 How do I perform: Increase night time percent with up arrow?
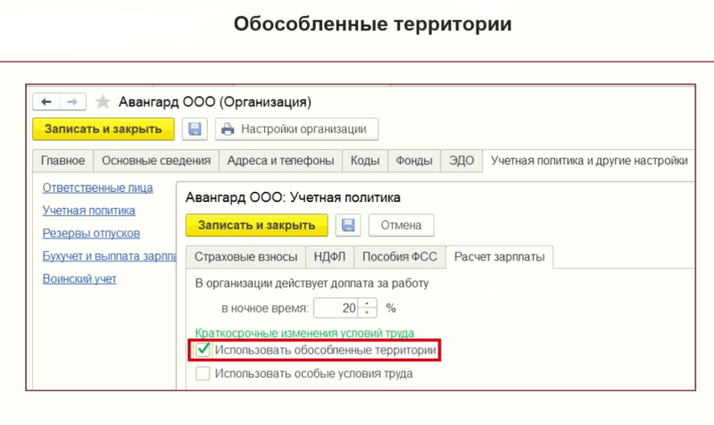coord(368,304)
